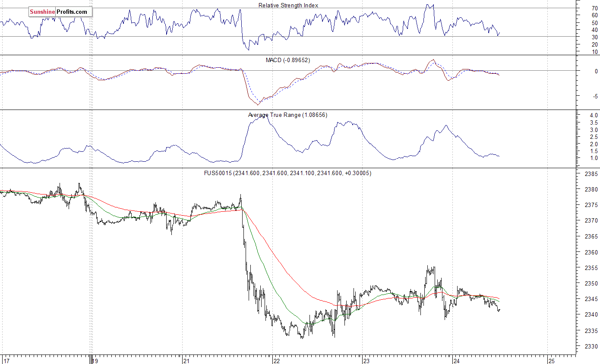Select the FUS50015 price chart header
This screenshot has width=600, height=364.
coord(288,173)
